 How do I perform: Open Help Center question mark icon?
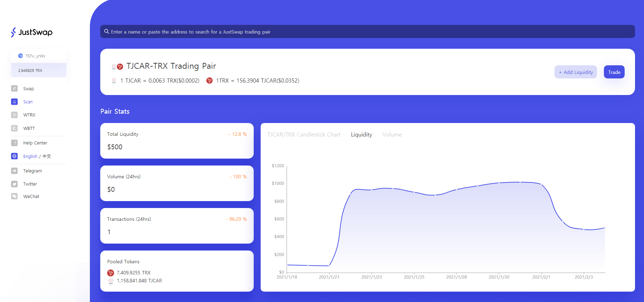click(x=14, y=143)
